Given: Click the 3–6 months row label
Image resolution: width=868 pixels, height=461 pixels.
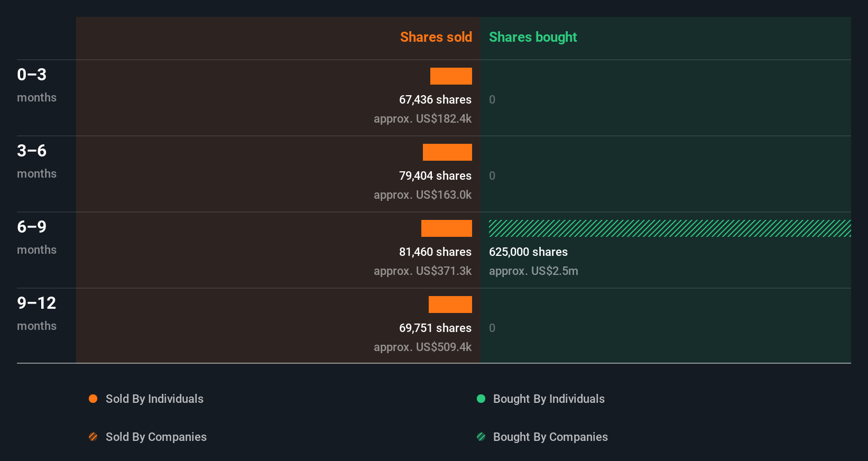Looking at the screenshot, I should click(36, 161).
